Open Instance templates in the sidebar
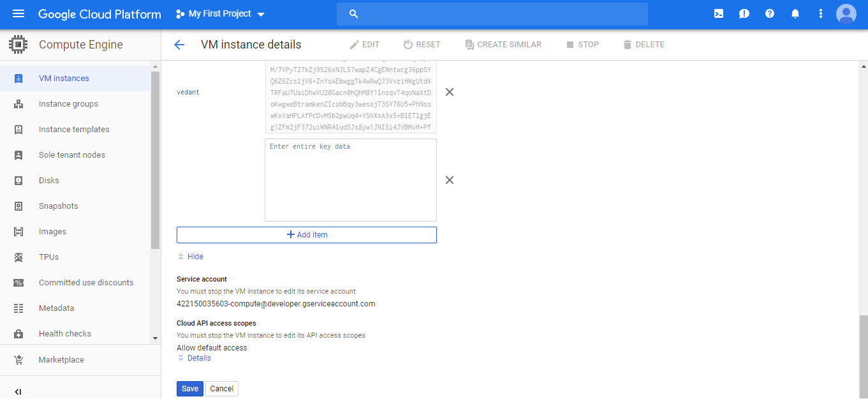This screenshot has height=399, width=868. (x=75, y=130)
